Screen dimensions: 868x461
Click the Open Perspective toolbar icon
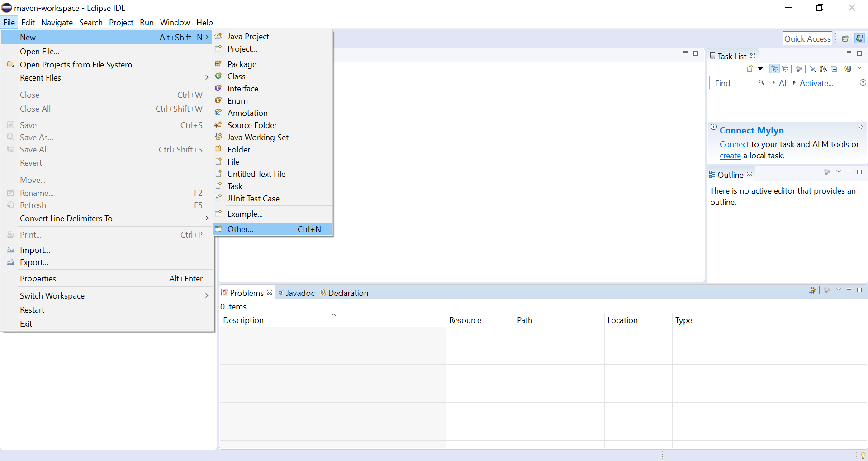[845, 38]
